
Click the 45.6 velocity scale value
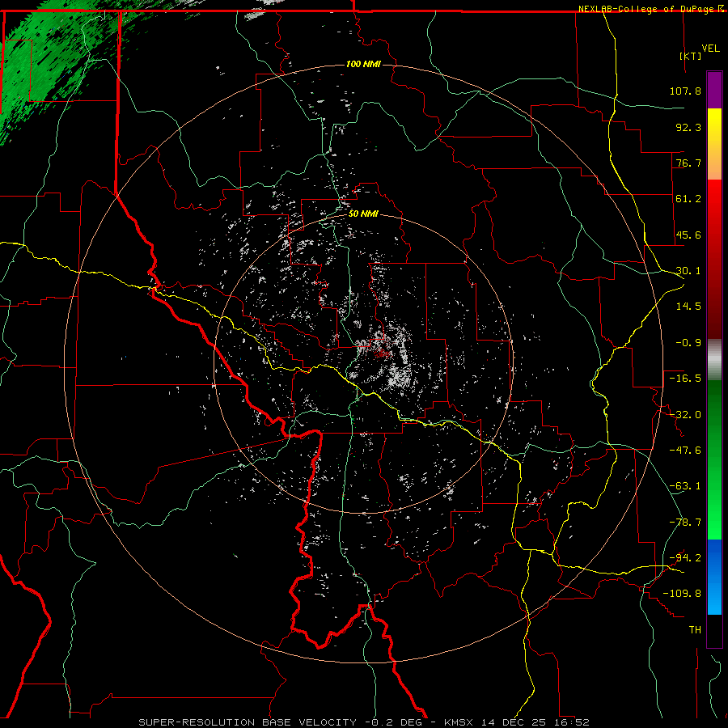click(x=688, y=235)
